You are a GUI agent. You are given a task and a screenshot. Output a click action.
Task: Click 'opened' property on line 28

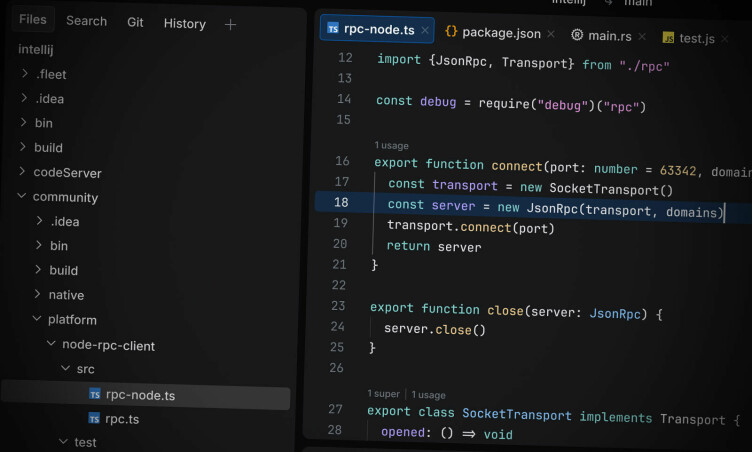click(403, 432)
